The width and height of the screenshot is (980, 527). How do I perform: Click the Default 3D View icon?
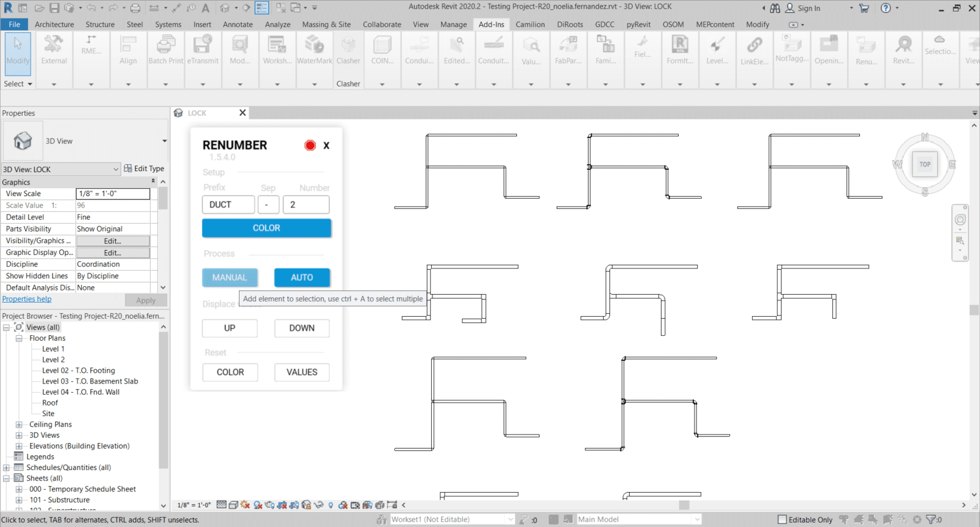pyautogui.click(x=225, y=8)
